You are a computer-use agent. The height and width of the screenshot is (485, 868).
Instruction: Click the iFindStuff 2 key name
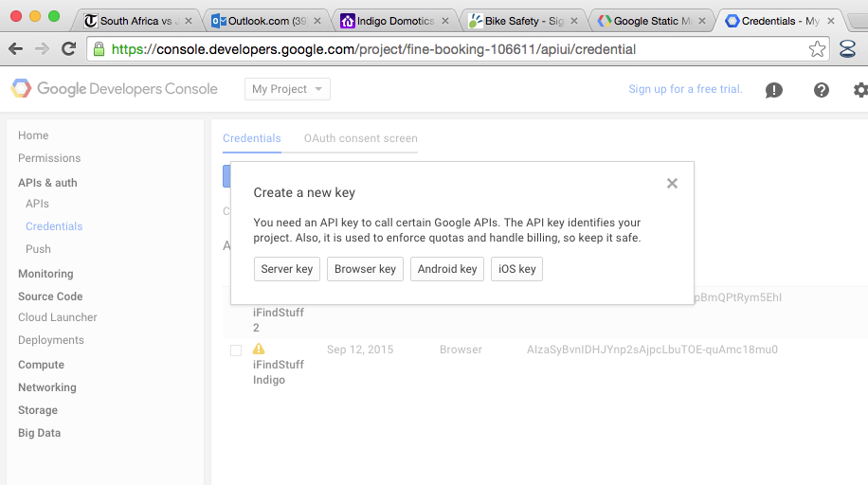[x=279, y=320]
